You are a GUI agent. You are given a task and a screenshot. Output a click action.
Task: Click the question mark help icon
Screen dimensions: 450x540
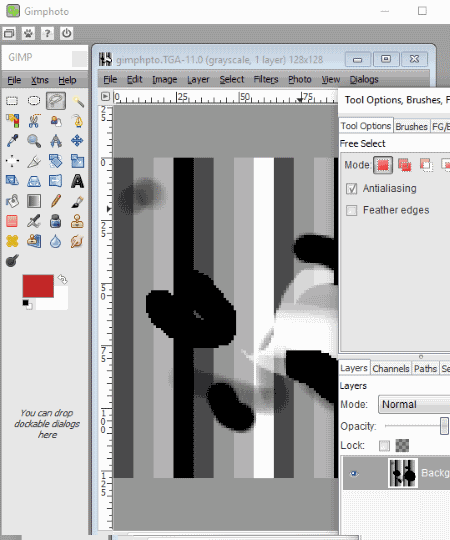[x=47, y=33]
